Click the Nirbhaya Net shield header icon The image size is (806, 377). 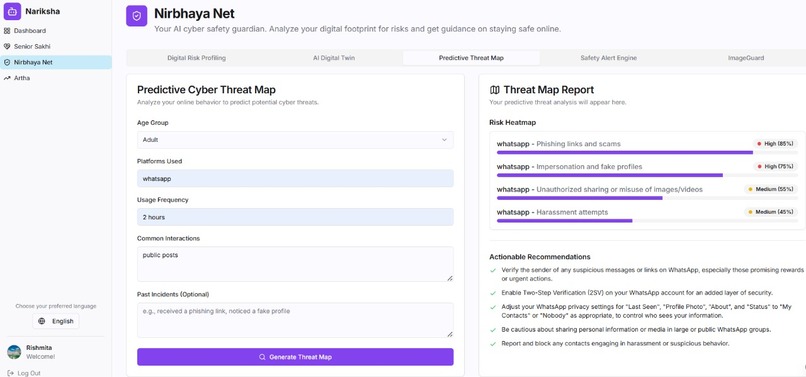(x=136, y=16)
